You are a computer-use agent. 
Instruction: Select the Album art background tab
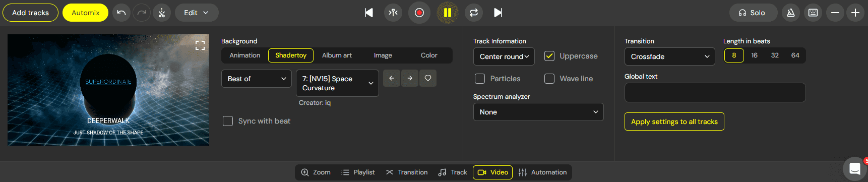(337, 55)
